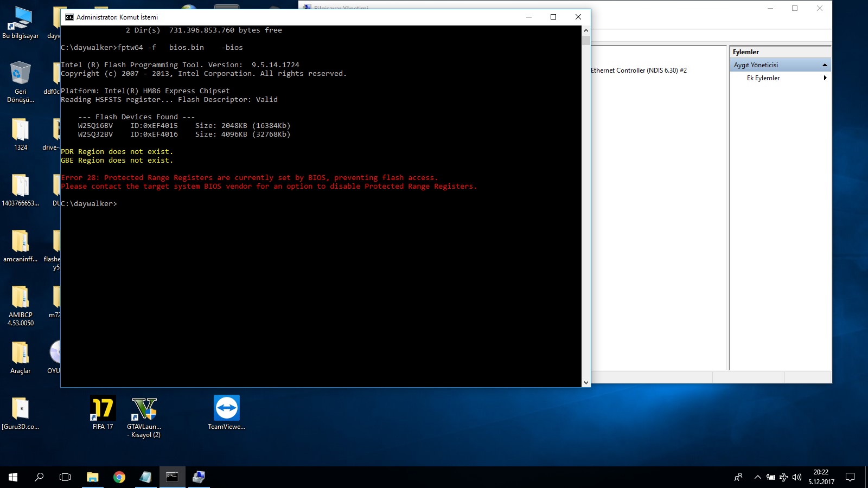Select Ek Eylemler in actions pane

click(x=763, y=78)
